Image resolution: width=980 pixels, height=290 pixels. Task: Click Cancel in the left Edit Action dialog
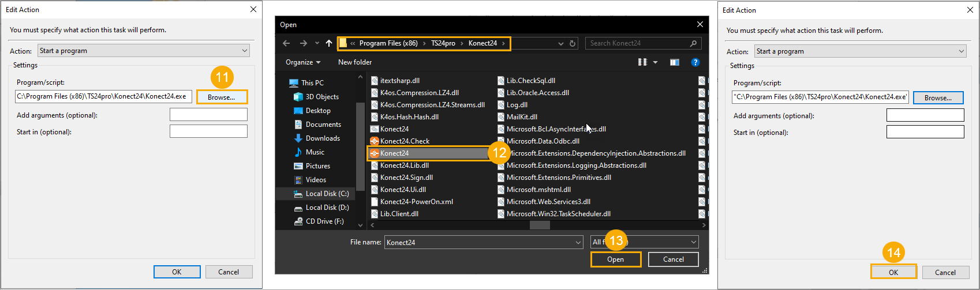tap(229, 272)
